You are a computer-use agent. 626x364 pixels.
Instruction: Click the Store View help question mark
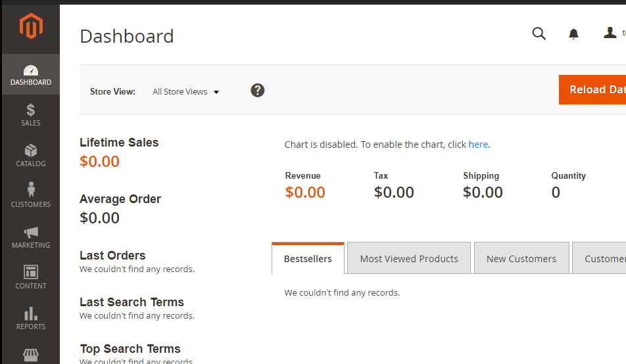click(x=258, y=91)
